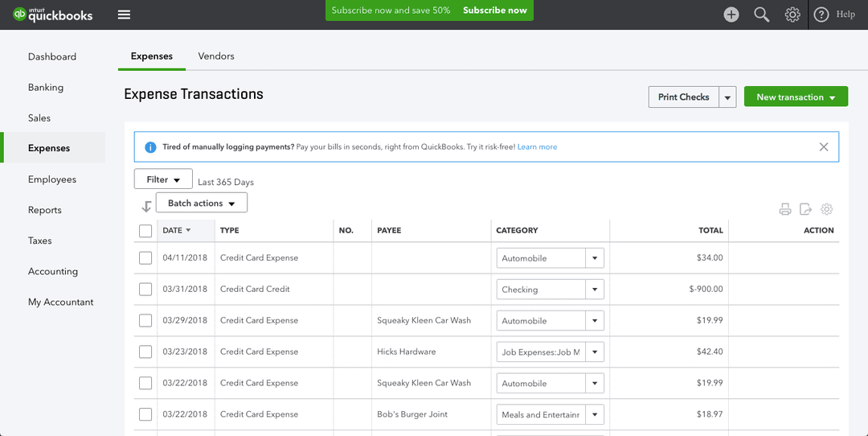Viewport: 868px width, 436px height.
Task: Check the 03/22/2018 Squeaky Kleen row
Action: click(145, 383)
